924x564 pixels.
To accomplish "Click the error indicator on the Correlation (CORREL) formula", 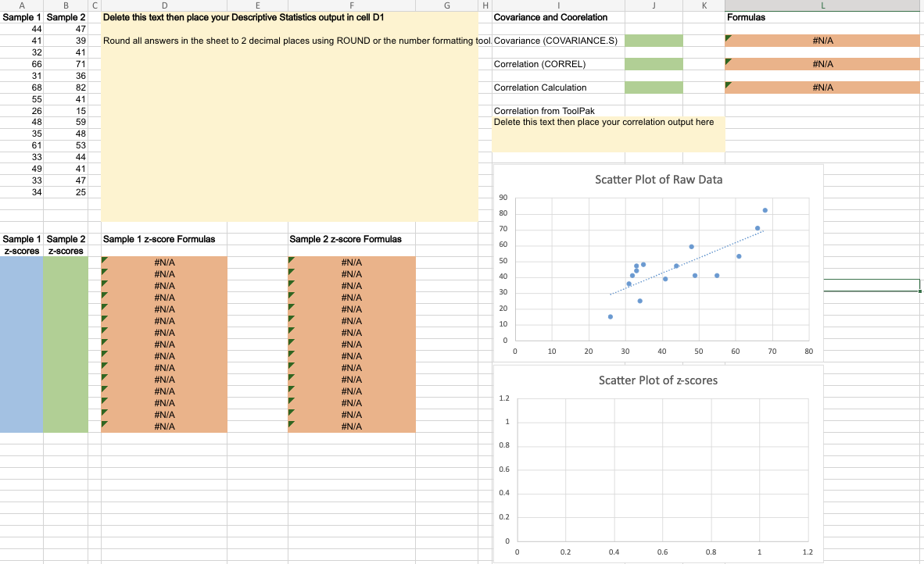I will point(729,60).
